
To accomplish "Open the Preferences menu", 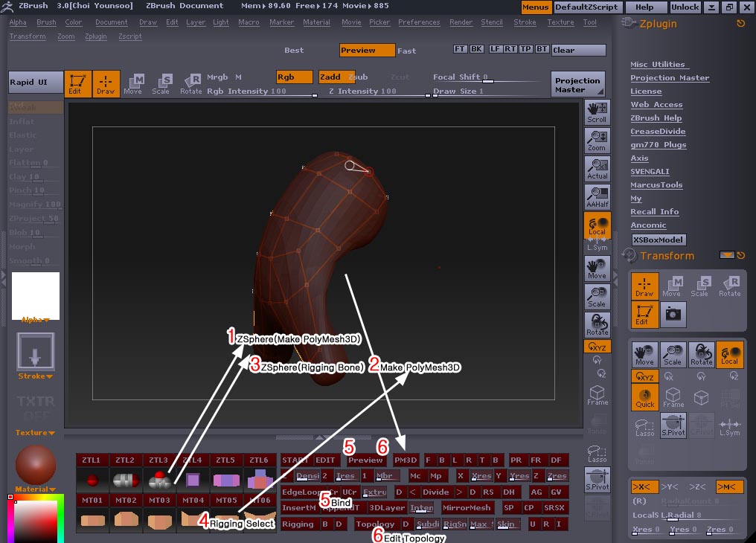I will (418, 22).
